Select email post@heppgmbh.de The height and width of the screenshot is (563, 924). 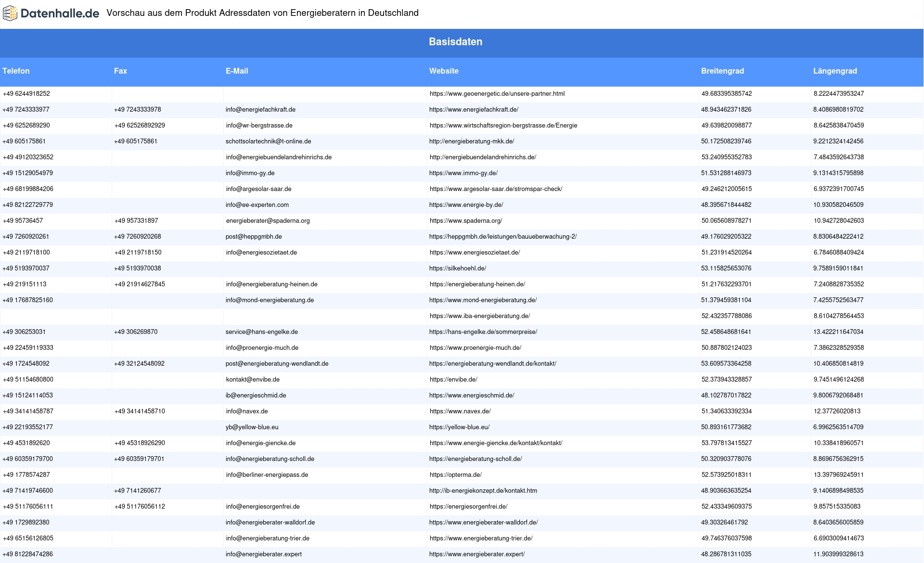pos(254,237)
